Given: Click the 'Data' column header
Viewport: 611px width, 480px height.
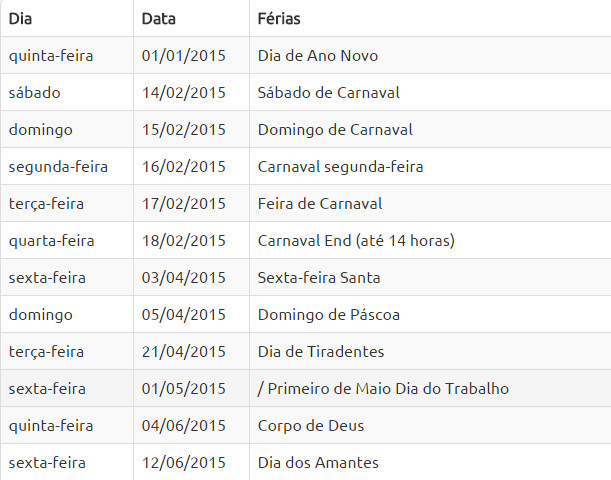Looking at the screenshot, I should click(159, 19).
